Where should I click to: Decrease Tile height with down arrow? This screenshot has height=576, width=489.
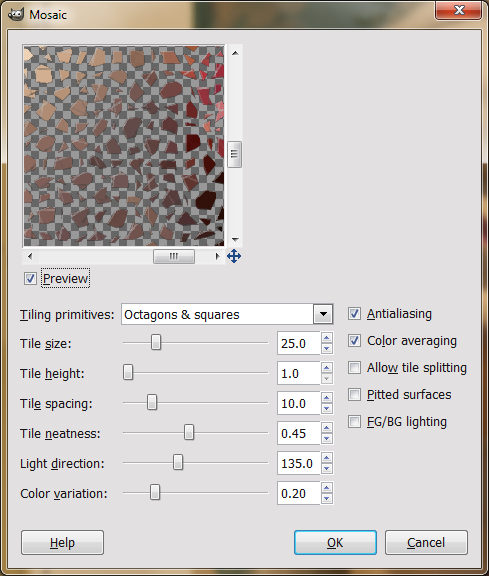[x=327, y=379]
